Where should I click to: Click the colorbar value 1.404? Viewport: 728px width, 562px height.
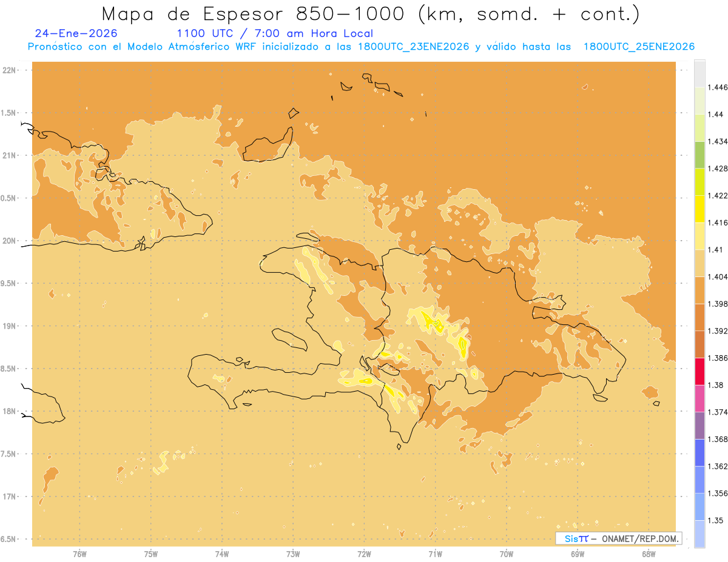[x=718, y=276]
